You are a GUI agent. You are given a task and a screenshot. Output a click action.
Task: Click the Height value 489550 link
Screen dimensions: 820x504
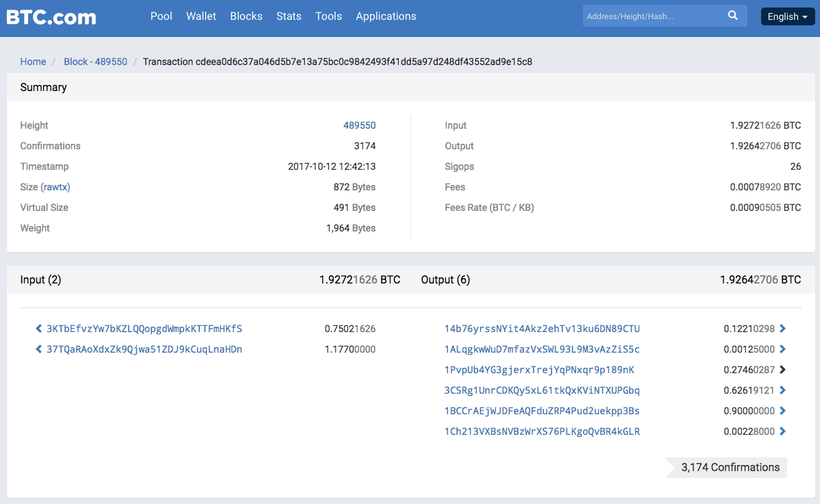click(x=359, y=125)
